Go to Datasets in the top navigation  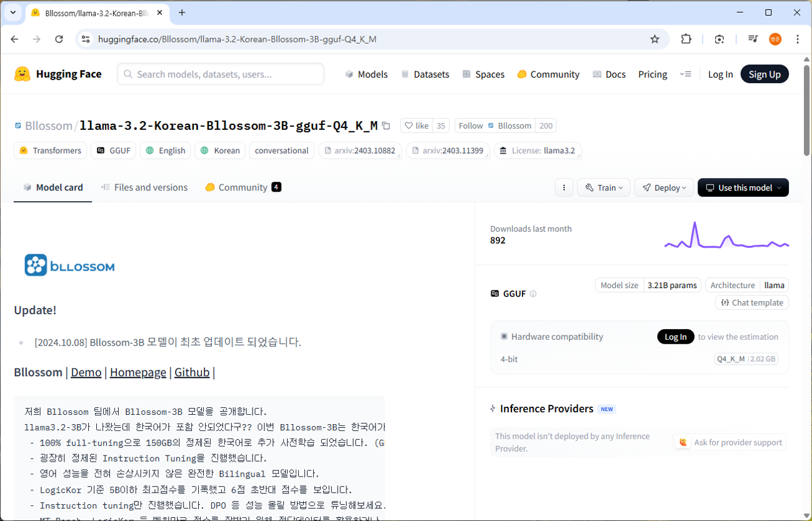425,74
